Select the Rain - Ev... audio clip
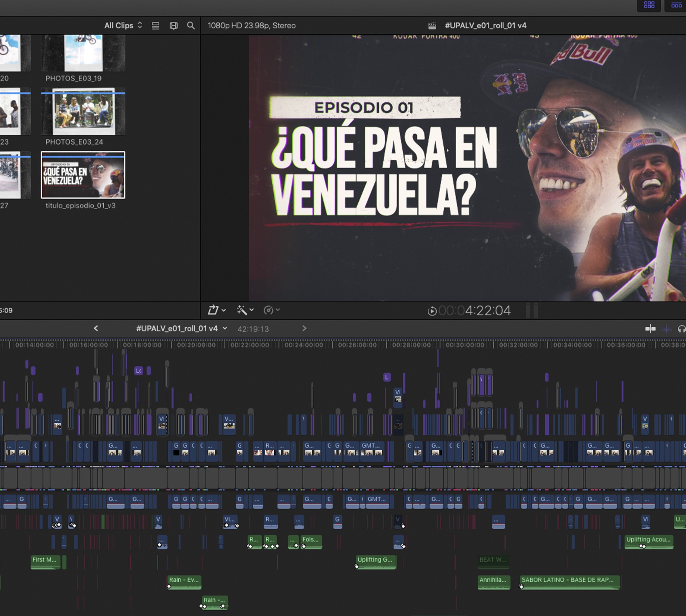 click(184, 582)
